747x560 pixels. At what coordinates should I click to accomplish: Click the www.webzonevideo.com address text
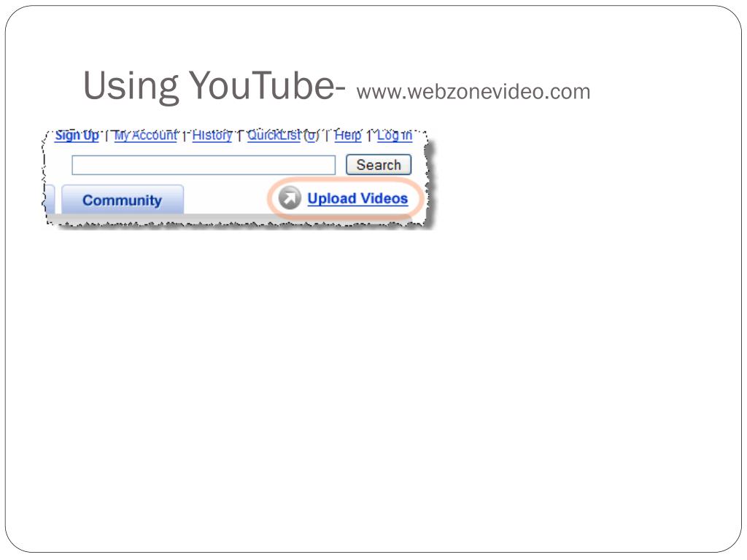473,91
